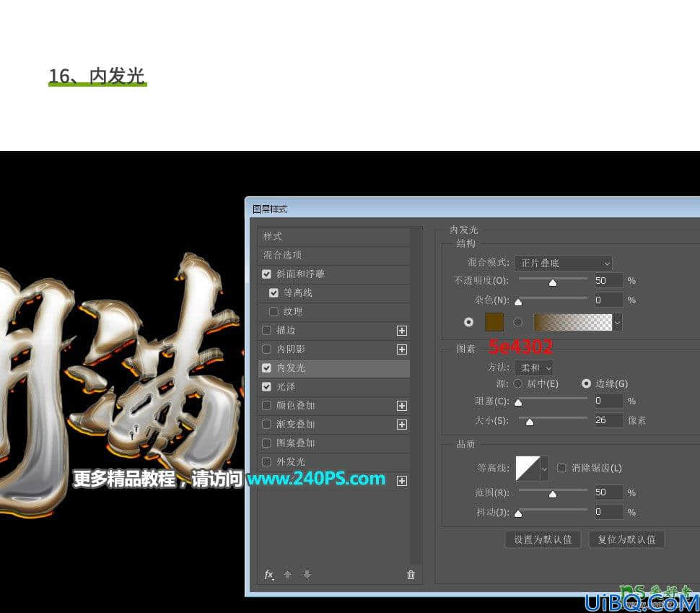The height and width of the screenshot is (613, 700).
Task: Move effect down arrow icon
Action: coord(307,575)
